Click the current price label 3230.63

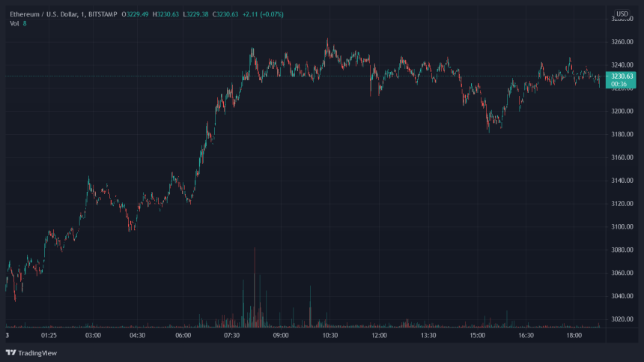point(622,76)
